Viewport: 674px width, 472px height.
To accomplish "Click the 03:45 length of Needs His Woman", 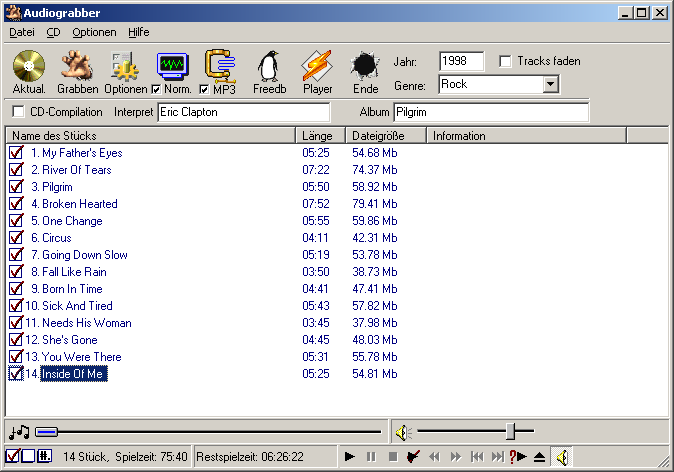I will (x=316, y=323).
